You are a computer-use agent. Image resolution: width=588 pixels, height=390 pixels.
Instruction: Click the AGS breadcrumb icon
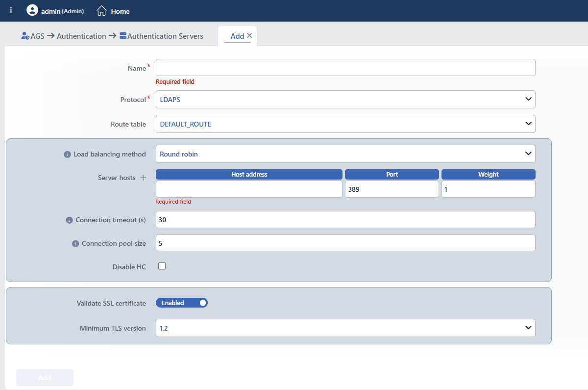pyautogui.click(x=25, y=36)
